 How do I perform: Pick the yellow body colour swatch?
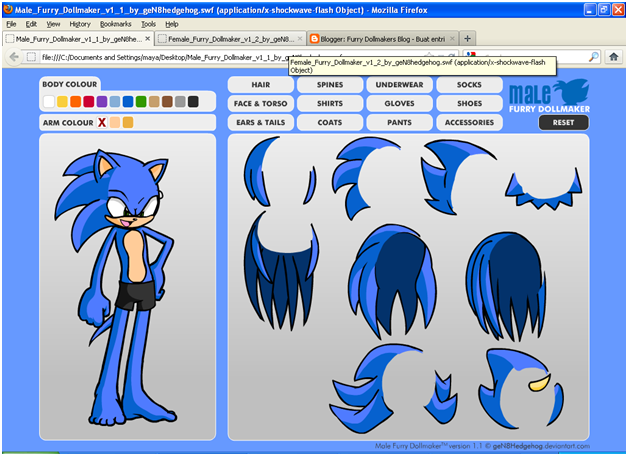click(62, 102)
